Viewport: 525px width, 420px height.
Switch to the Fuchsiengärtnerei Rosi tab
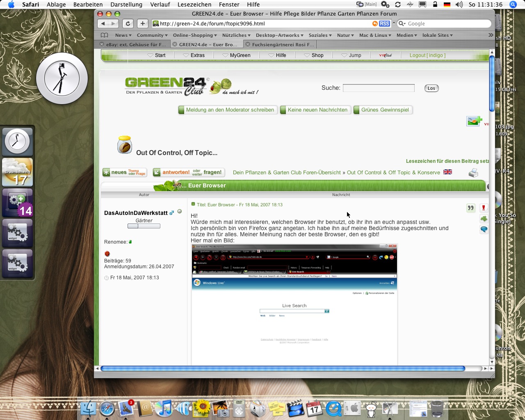click(x=283, y=45)
